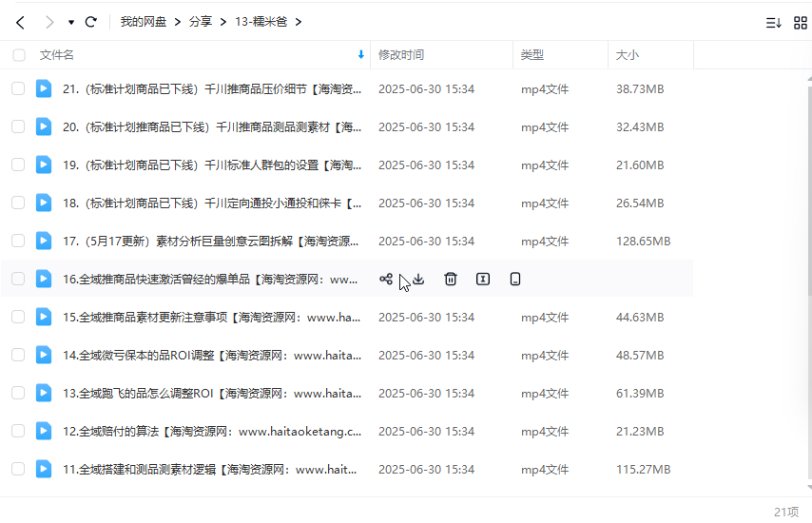
Task: Click the video icon of file 11
Action: 44,469
